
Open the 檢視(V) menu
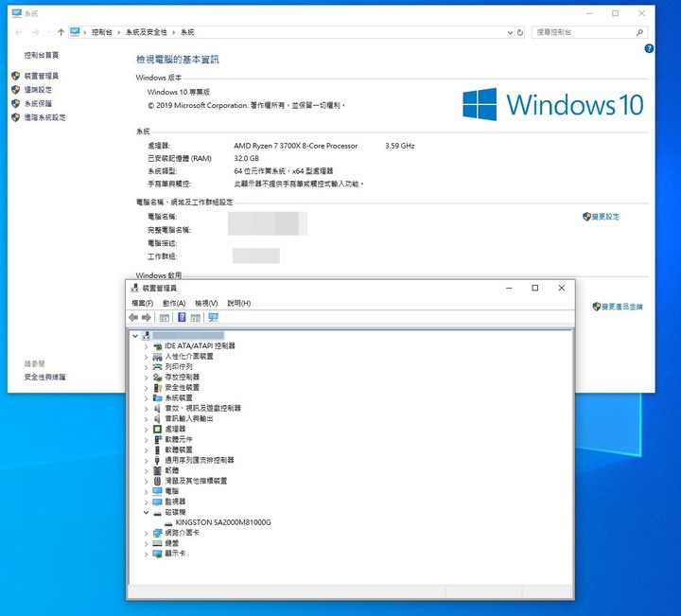206,303
